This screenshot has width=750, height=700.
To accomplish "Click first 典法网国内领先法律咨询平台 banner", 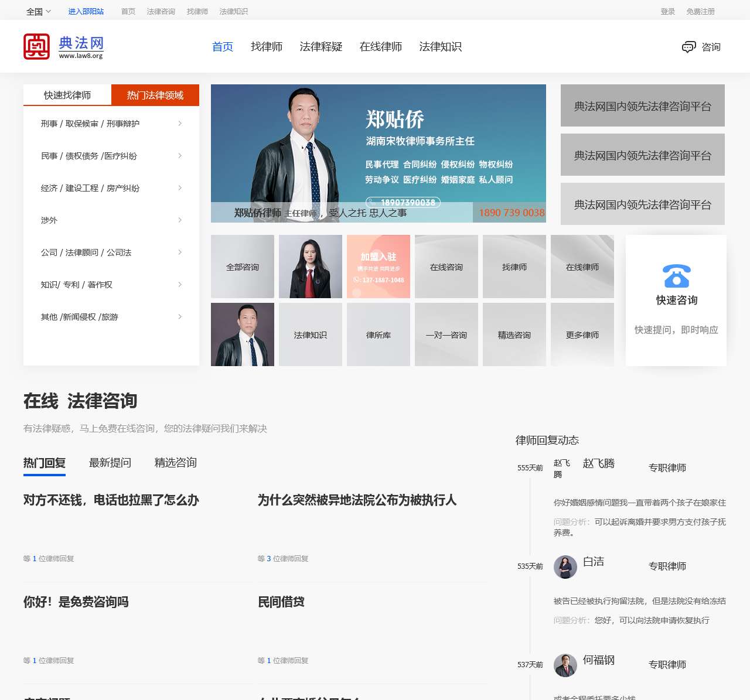I will pyautogui.click(x=643, y=105).
